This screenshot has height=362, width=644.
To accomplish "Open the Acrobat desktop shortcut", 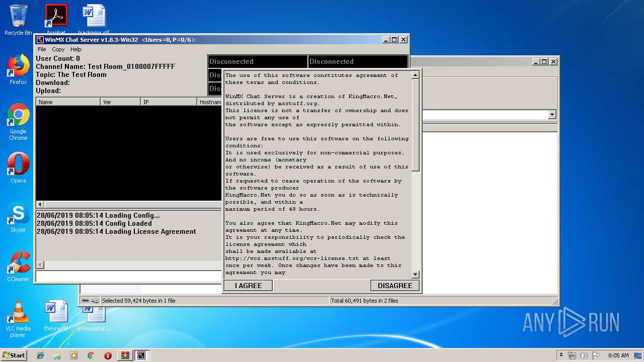I will point(56,19).
